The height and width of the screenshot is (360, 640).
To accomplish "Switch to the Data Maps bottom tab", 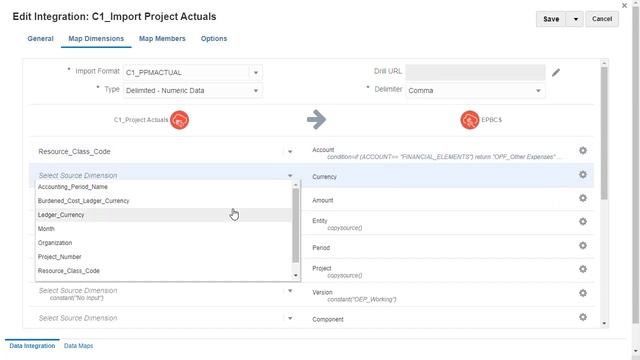I will (78, 346).
